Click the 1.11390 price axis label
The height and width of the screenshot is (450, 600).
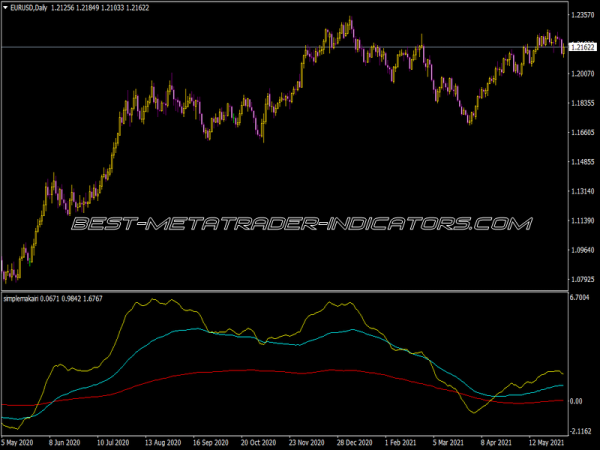tap(581, 220)
